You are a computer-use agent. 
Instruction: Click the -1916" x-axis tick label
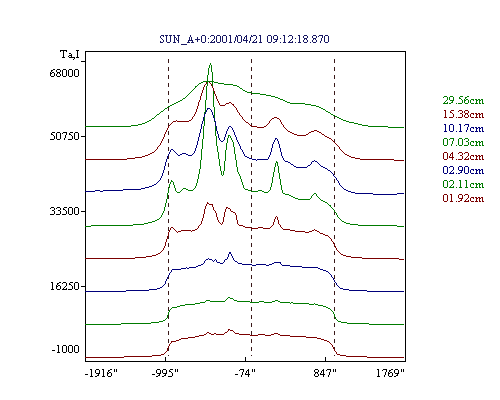tap(101, 373)
